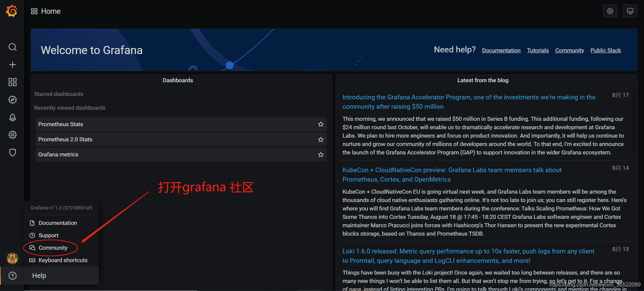Open the Grafana metrics dashboard row
The height and width of the screenshot is (291, 644).
pos(181,154)
